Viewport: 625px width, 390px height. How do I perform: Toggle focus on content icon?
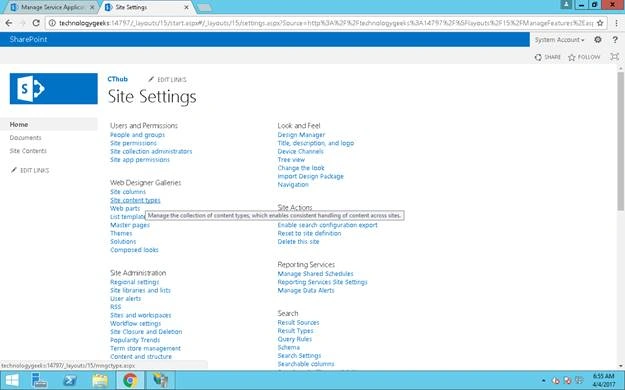tap(615, 57)
